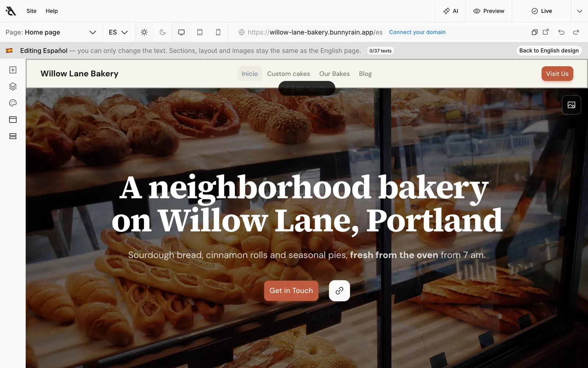The width and height of the screenshot is (588, 368).
Task: Open the theme palette panel
Action: click(13, 103)
